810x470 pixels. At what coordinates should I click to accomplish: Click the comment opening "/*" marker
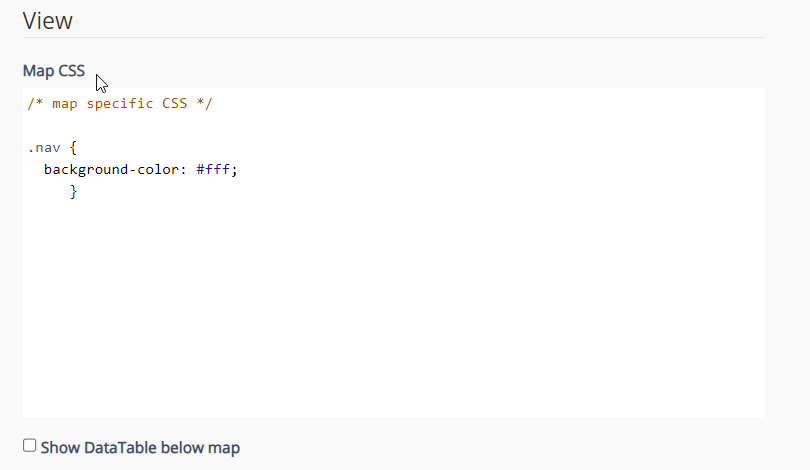click(35, 104)
